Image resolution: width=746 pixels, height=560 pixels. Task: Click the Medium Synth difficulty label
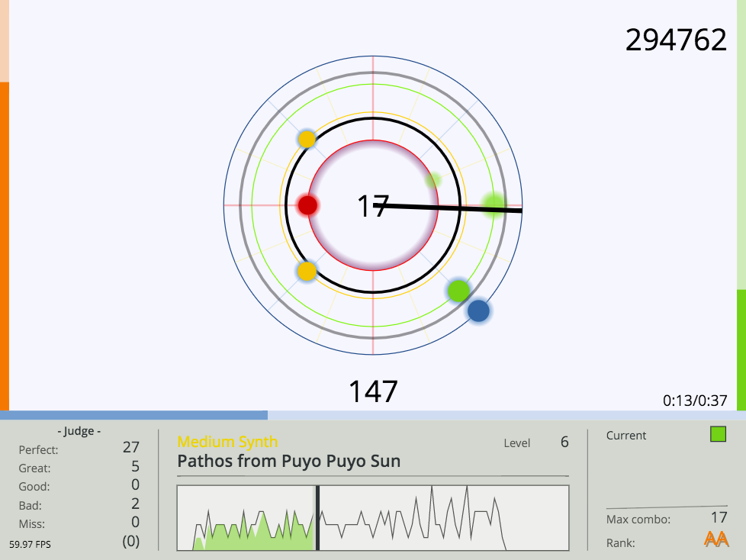[x=227, y=442]
